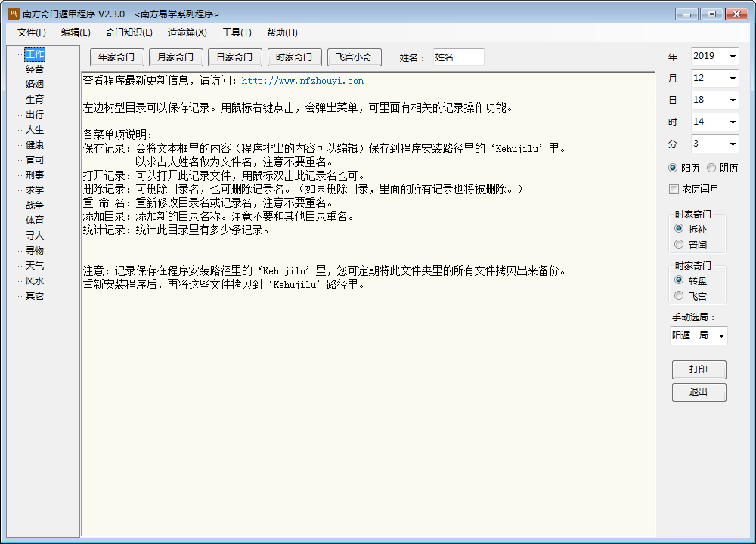The height and width of the screenshot is (544, 756).
Task: Click the text line starting 添加目录
Action: coord(219,217)
